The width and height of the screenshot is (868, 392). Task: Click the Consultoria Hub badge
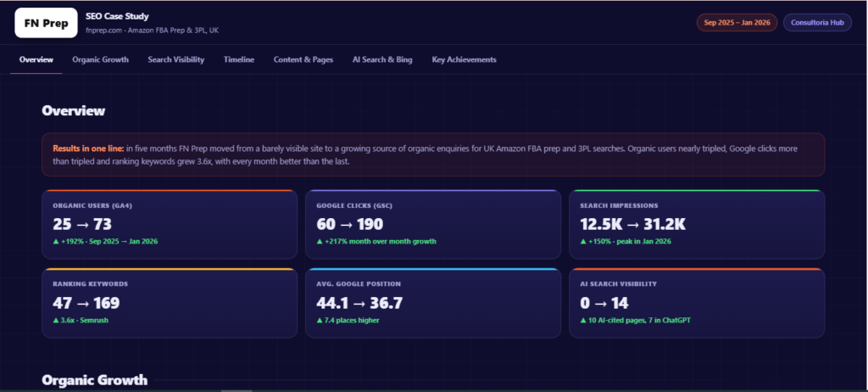coord(817,23)
